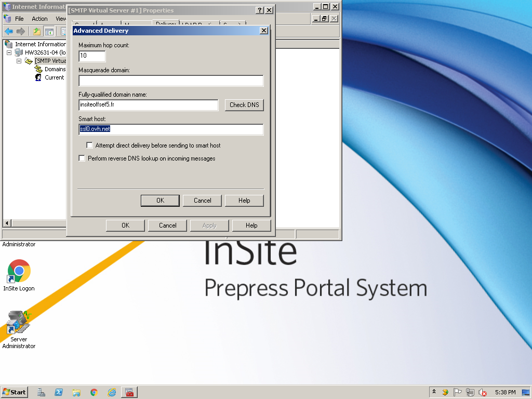Open Server Manager from taskbar

point(41,393)
